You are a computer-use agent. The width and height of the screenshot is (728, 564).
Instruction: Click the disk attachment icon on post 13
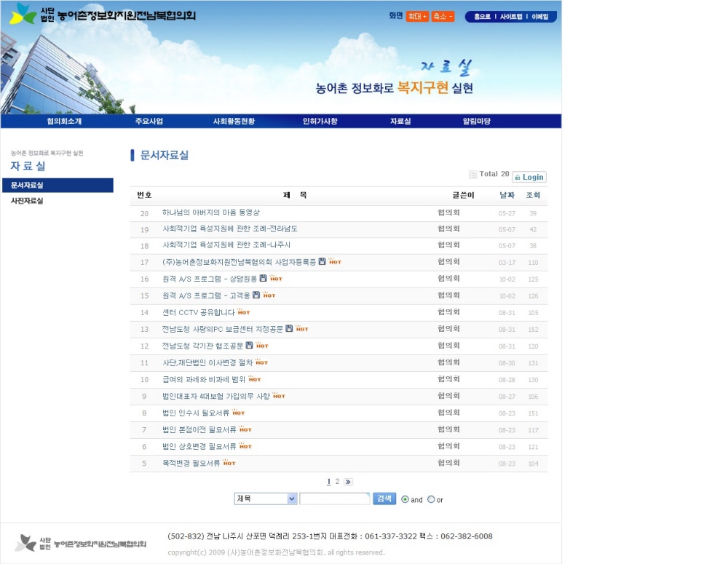tap(289, 328)
